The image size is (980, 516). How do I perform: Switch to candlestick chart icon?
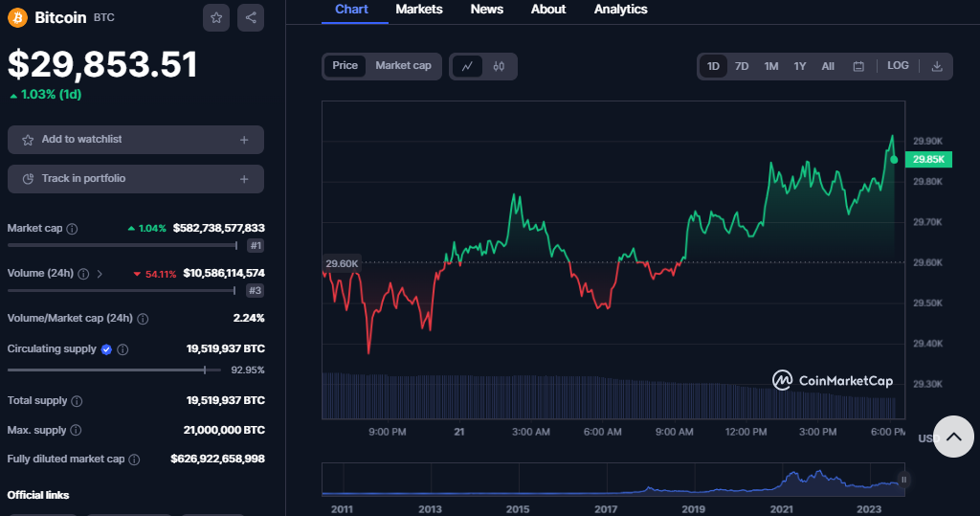(x=499, y=66)
